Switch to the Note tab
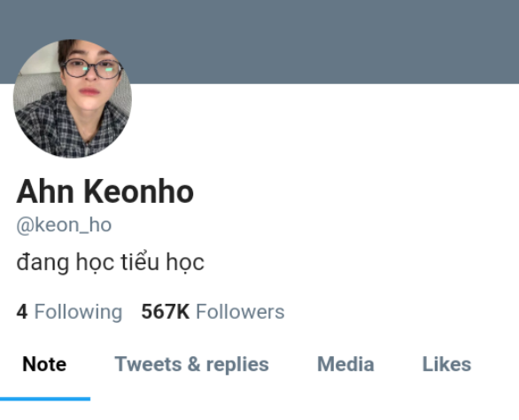 (44, 364)
